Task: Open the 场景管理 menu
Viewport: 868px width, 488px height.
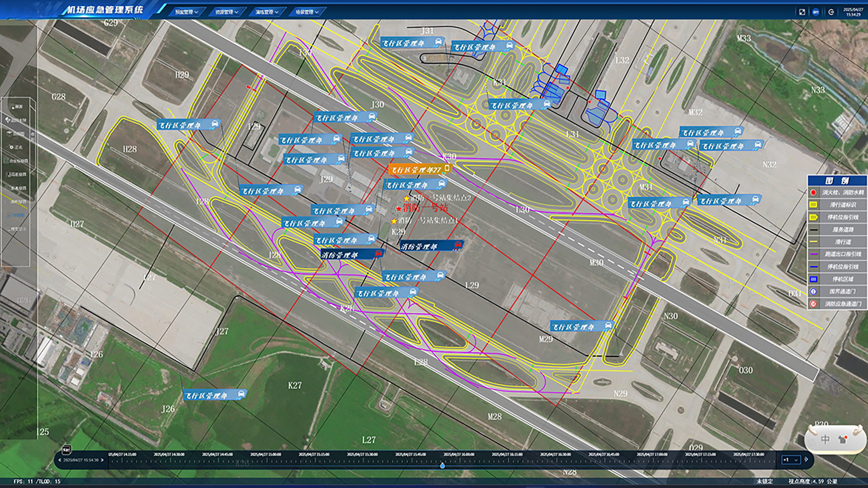Action: 307,12
